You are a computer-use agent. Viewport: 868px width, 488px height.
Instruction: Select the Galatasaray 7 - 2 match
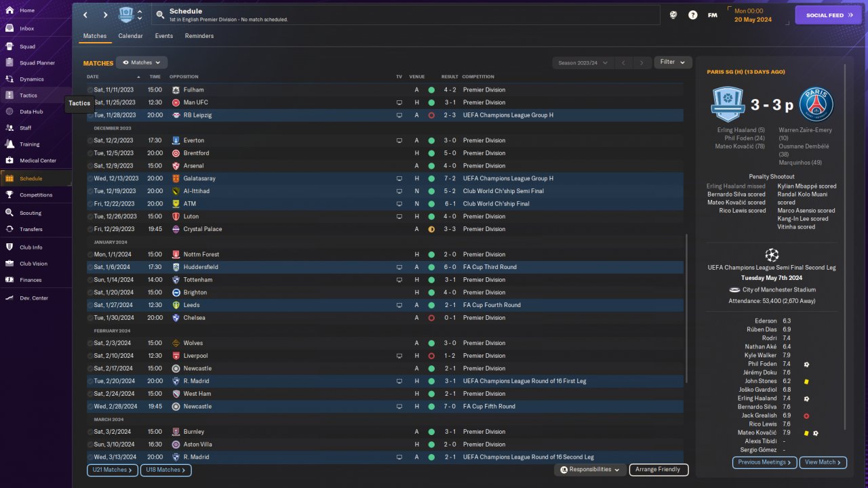(x=384, y=178)
